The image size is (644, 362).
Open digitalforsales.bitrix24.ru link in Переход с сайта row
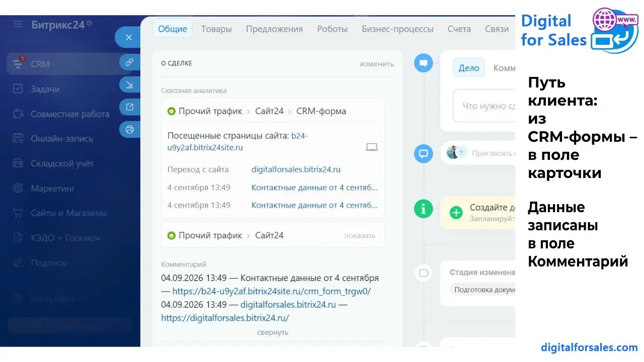[x=296, y=169]
